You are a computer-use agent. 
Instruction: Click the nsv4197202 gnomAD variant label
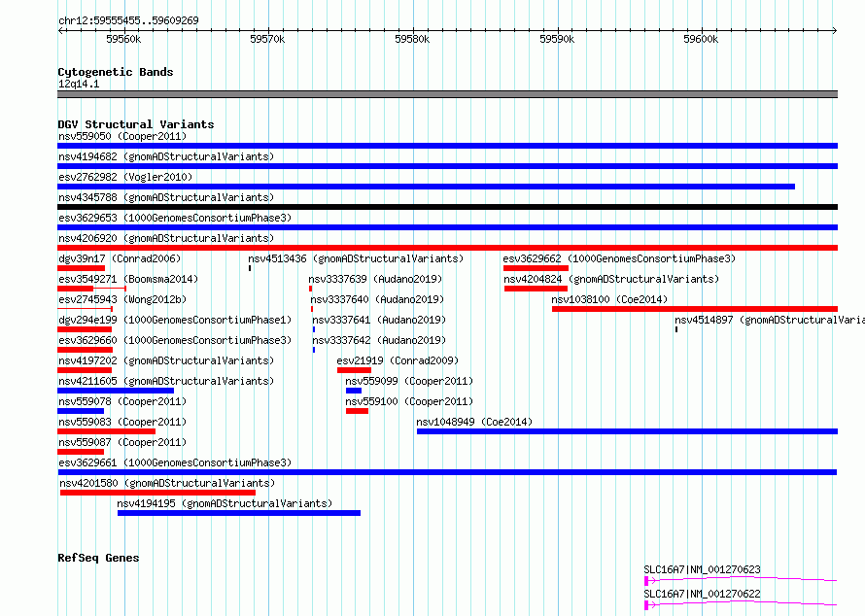[166, 360]
